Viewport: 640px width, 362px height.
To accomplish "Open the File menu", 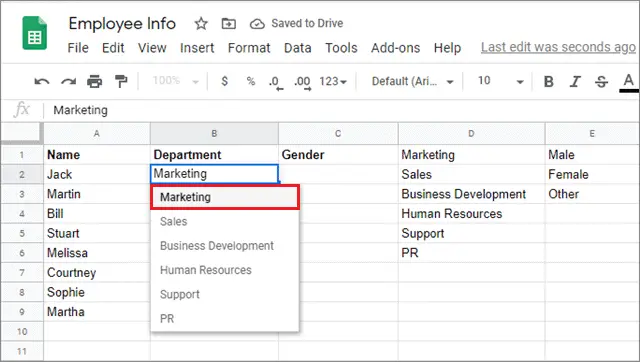I will tap(78, 48).
